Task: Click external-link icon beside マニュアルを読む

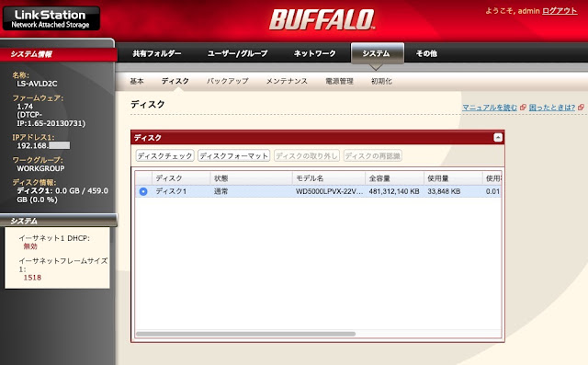Action: coord(523,108)
